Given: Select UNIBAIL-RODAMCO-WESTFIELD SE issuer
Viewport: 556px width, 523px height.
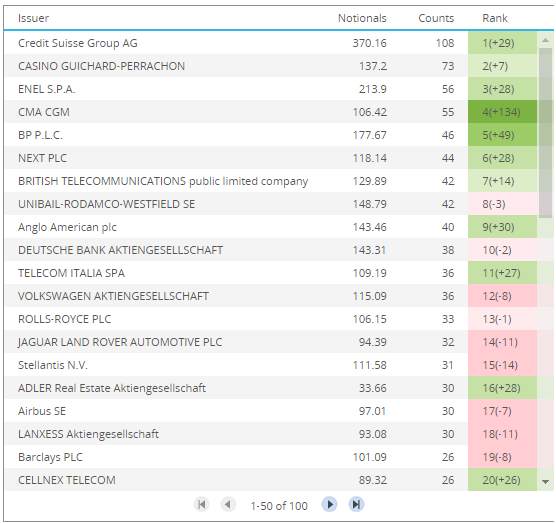Looking at the screenshot, I should (106, 204).
